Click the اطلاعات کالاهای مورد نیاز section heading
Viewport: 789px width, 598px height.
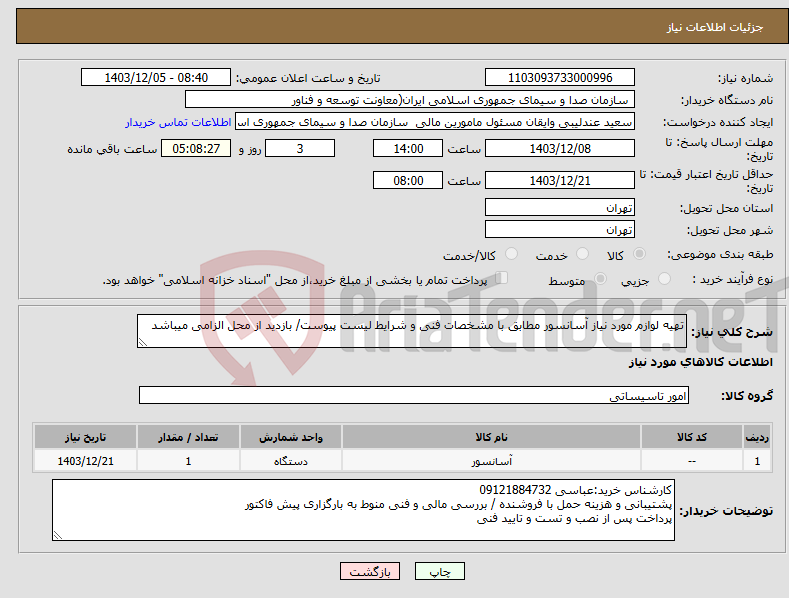point(700,362)
